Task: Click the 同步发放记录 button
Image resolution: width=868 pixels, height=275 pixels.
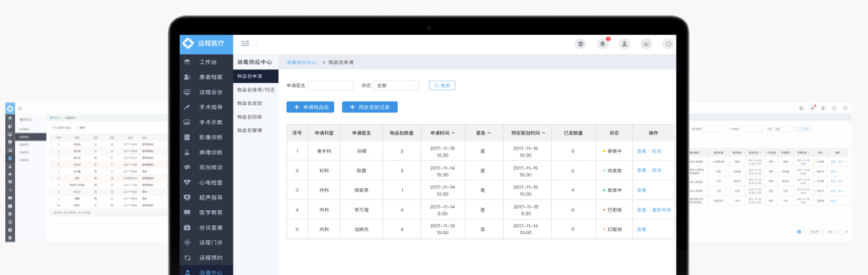Action: [x=370, y=107]
